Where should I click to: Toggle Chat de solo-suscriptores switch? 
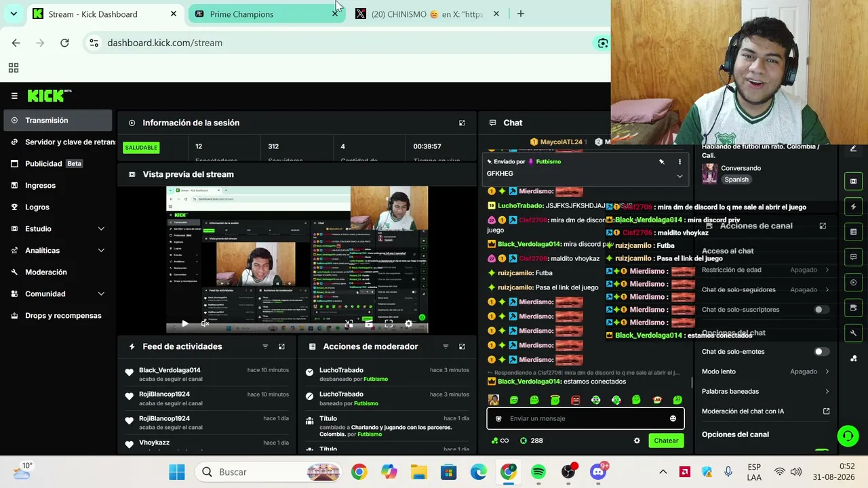pos(821,310)
